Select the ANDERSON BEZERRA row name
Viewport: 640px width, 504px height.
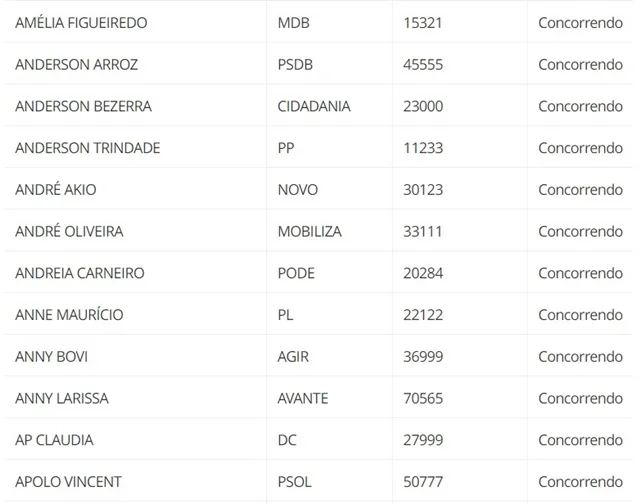pyautogui.click(x=83, y=106)
